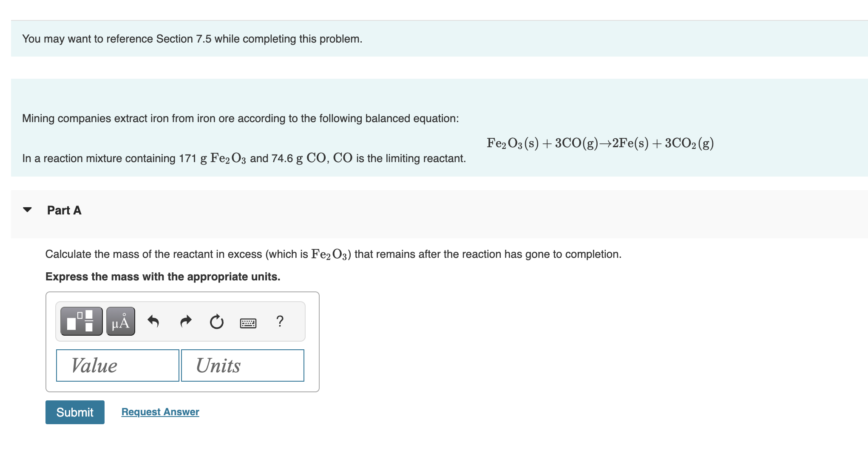Click the balanced Fe2O3 reaction equation

coord(600,143)
